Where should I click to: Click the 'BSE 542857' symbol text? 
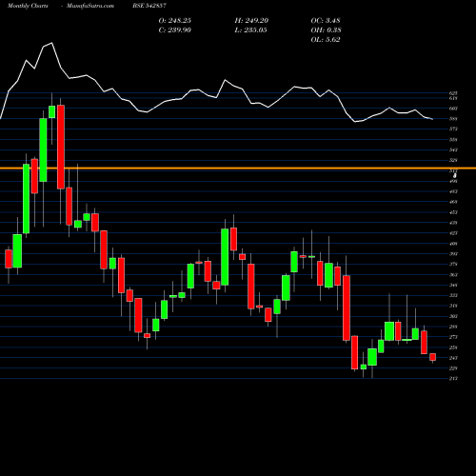click(149, 6)
